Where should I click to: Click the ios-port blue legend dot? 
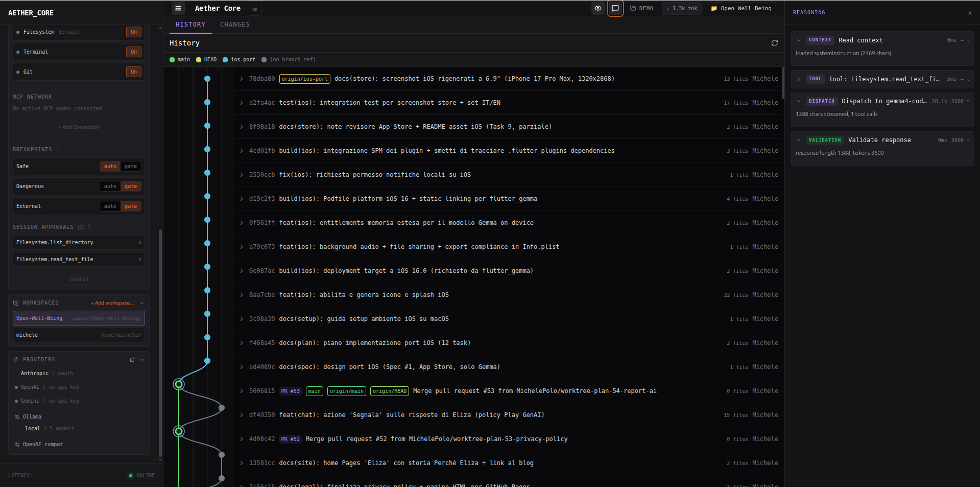coord(225,60)
